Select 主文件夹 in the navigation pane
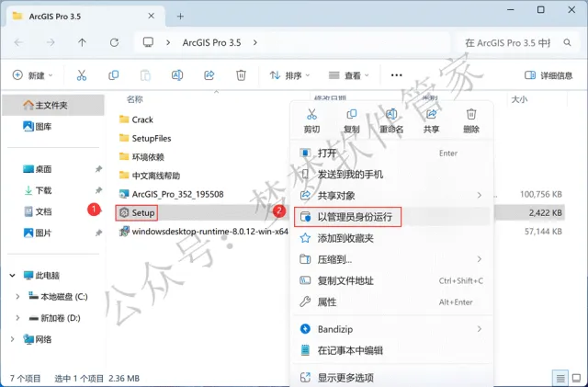This screenshot has width=588, height=387. click(x=53, y=105)
